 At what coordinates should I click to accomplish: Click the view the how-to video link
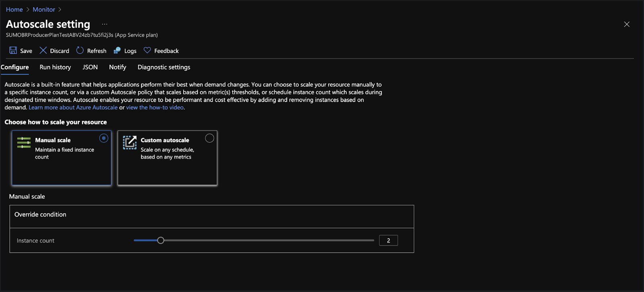coord(155,107)
